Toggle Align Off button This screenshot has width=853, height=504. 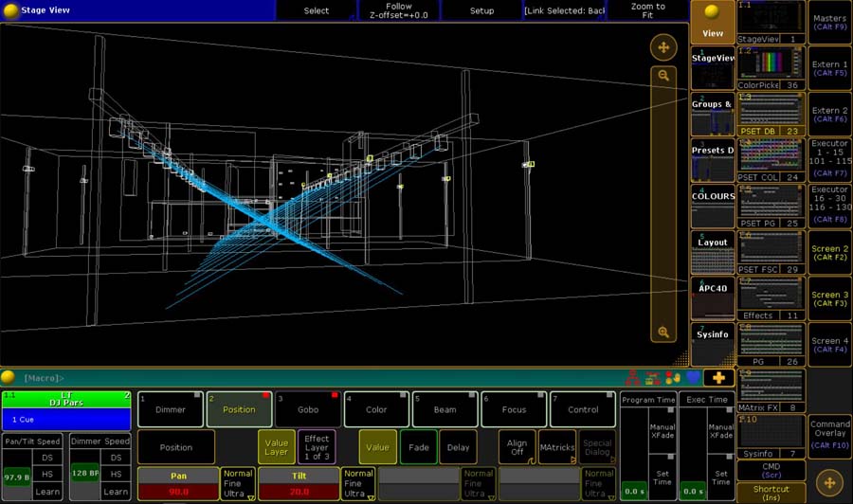[x=517, y=447]
